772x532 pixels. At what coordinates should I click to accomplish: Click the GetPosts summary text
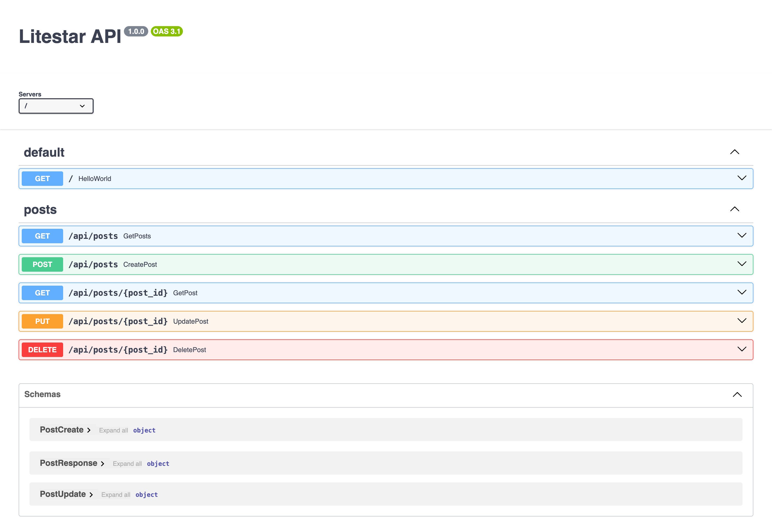pyautogui.click(x=137, y=236)
